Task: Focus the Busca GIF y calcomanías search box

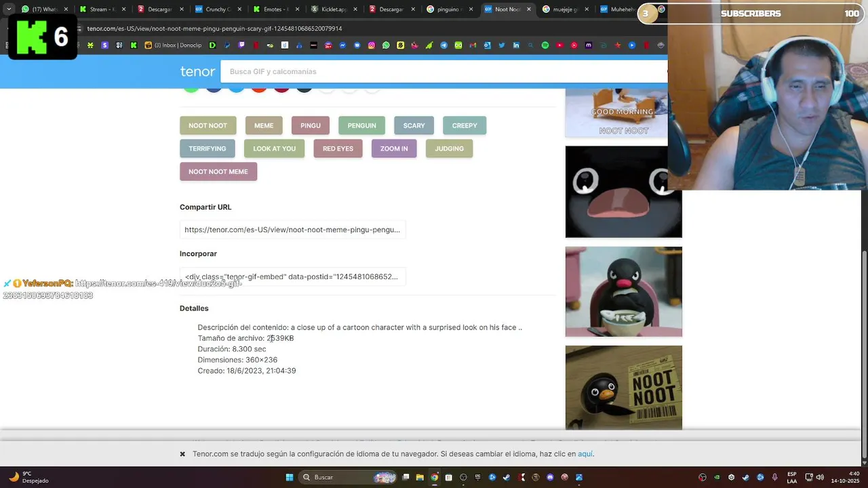Action: [x=444, y=71]
